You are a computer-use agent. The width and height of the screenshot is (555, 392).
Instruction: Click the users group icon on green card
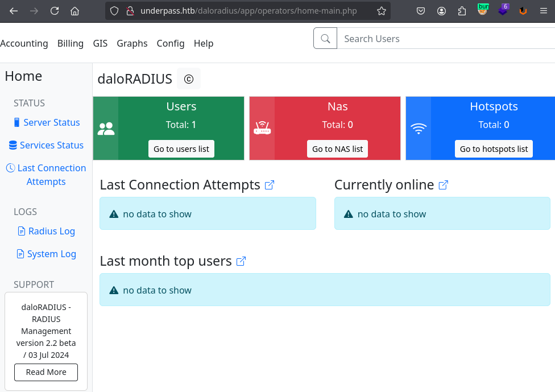[x=106, y=129]
